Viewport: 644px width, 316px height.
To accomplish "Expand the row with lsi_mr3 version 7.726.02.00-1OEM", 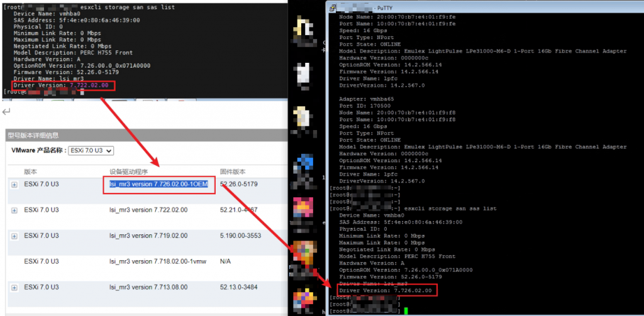I will [x=14, y=185].
